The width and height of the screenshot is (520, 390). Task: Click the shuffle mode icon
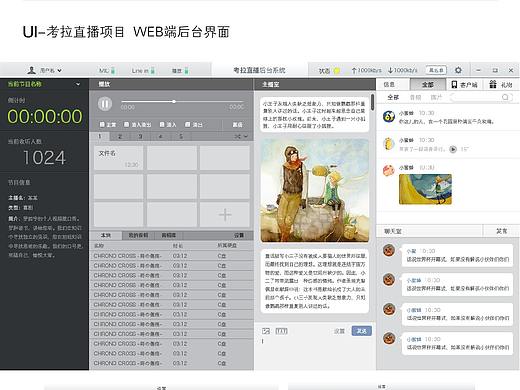click(237, 136)
